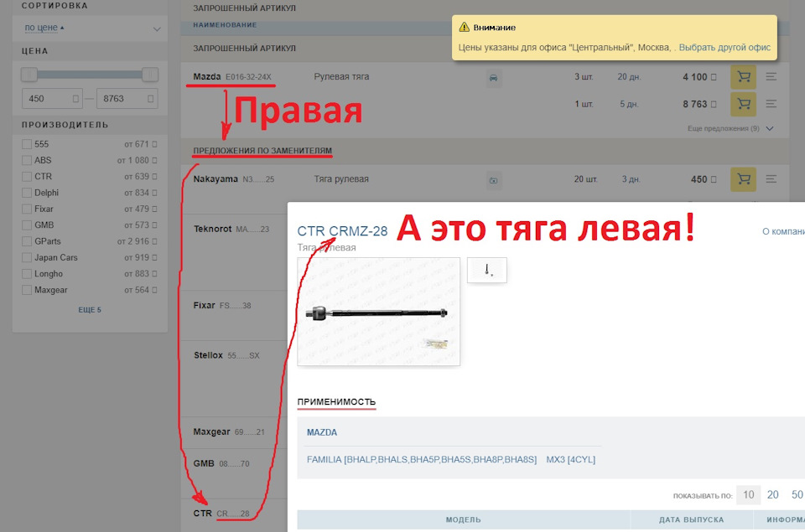Click photo icon in Nakayama row
805x532 pixels.
(x=493, y=181)
